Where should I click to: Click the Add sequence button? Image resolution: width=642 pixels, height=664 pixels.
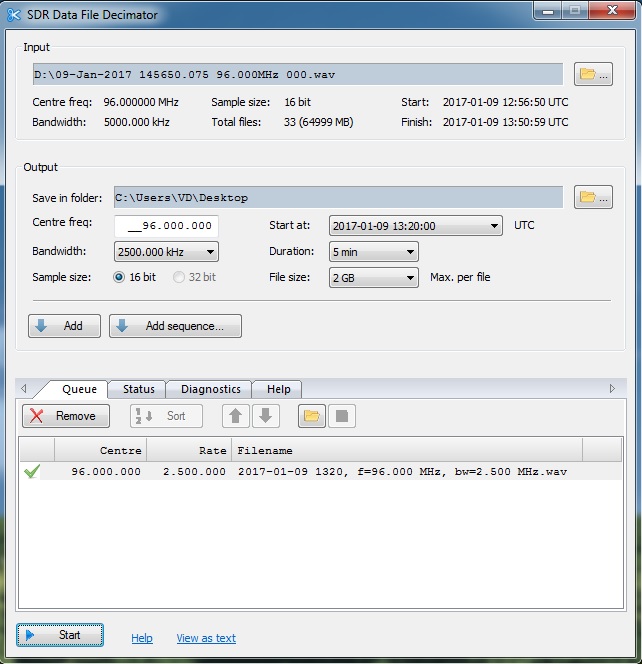pyautogui.click(x=175, y=326)
